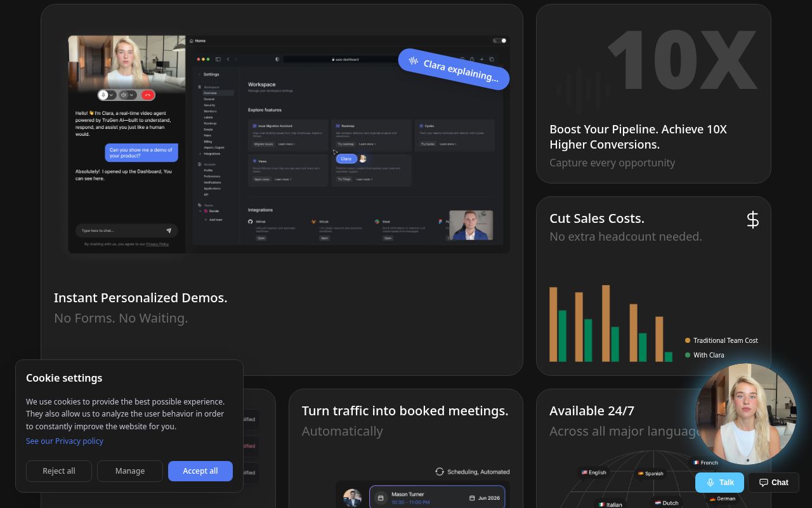Image resolution: width=812 pixels, height=508 pixels.
Task: Click Clara's circular video avatar above Talk
Action: 745,414
